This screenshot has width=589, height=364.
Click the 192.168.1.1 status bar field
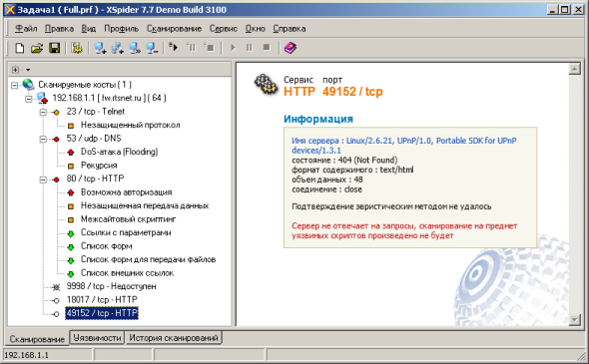click(x=47, y=355)
